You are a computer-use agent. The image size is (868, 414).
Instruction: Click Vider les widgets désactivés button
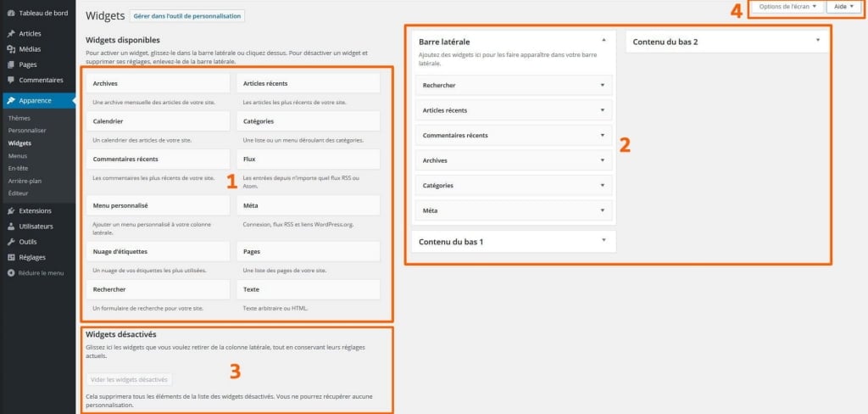click(129, 379)
